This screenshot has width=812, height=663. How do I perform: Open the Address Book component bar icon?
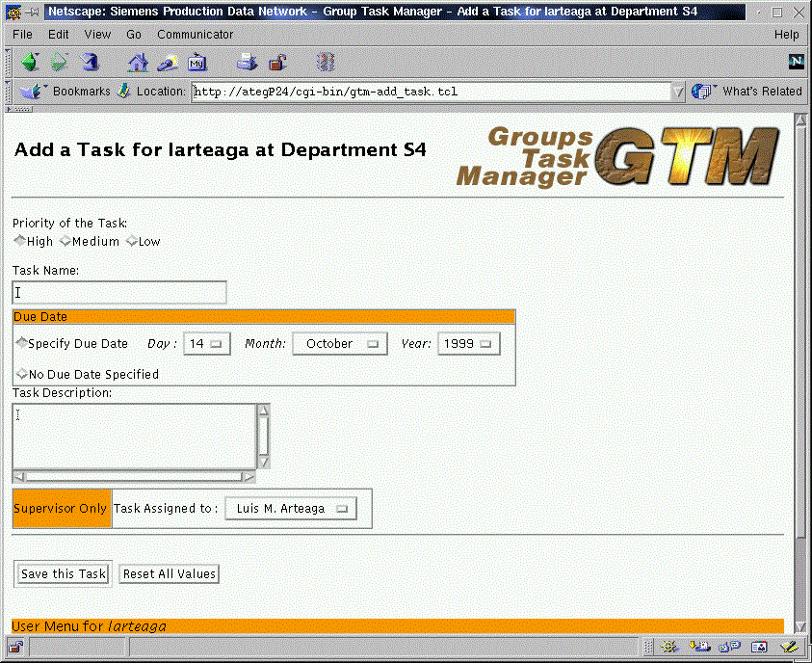click(759, 647)
